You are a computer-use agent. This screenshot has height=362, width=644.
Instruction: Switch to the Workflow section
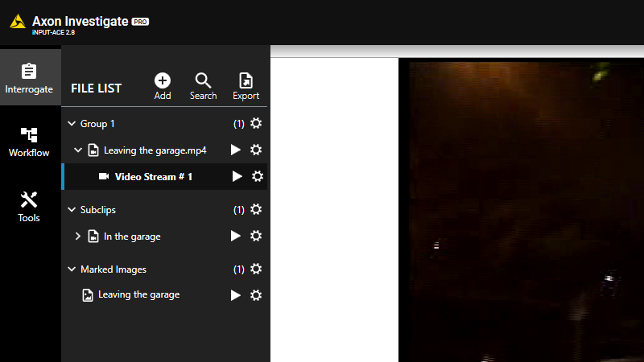[x=29, y=142]
